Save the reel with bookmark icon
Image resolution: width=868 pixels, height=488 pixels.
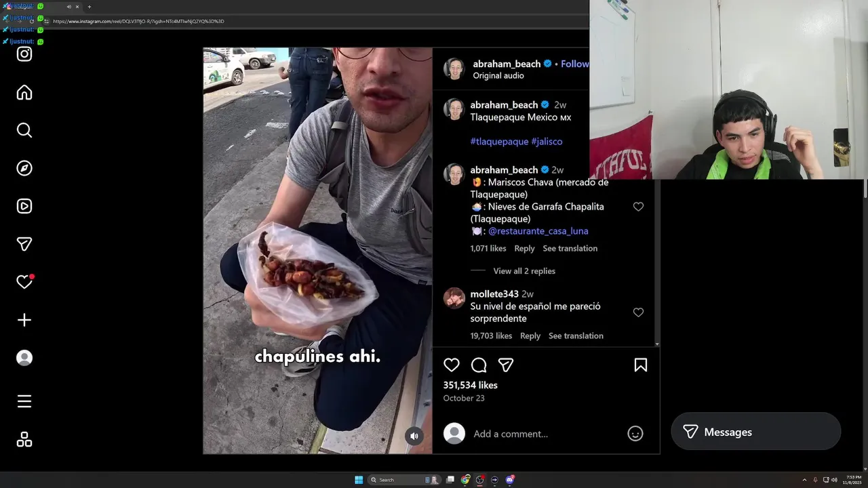click(x=641, y=365)
